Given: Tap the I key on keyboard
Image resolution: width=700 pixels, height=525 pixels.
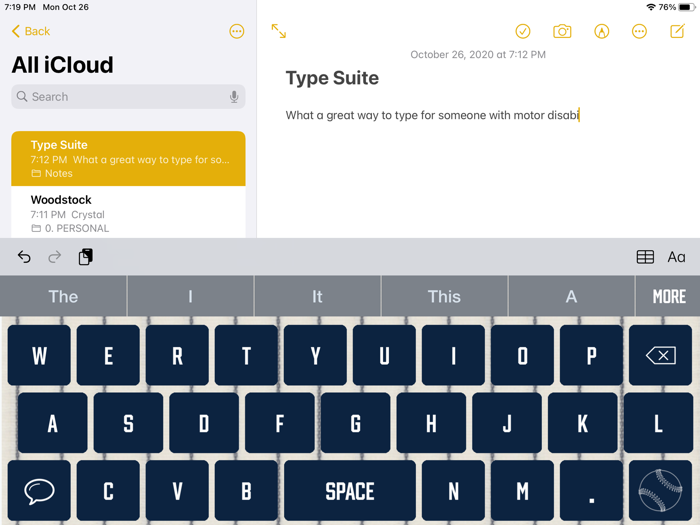Looking at the screenshot, I should (453, 355).
